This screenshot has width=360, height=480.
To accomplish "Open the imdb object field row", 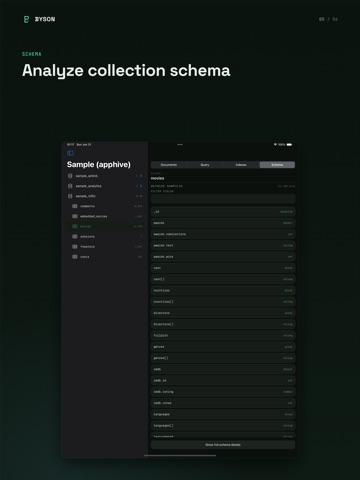I will tap(223, 369).
